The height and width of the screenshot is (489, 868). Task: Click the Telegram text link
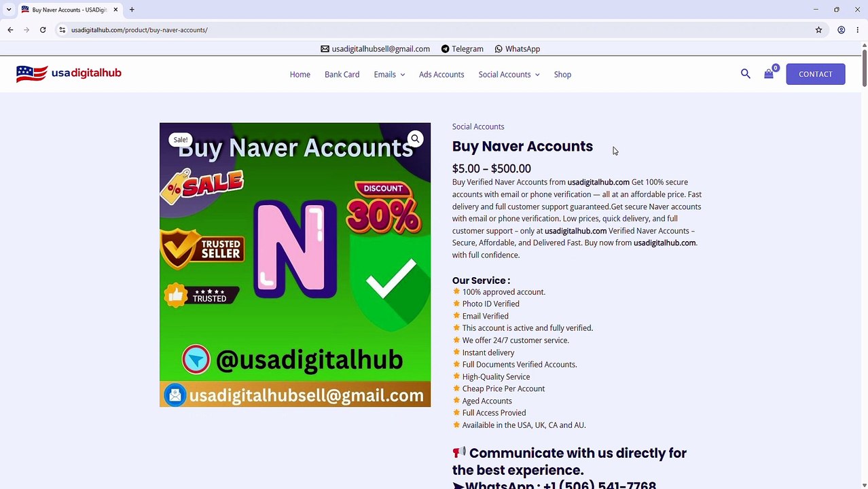point(467,49)
